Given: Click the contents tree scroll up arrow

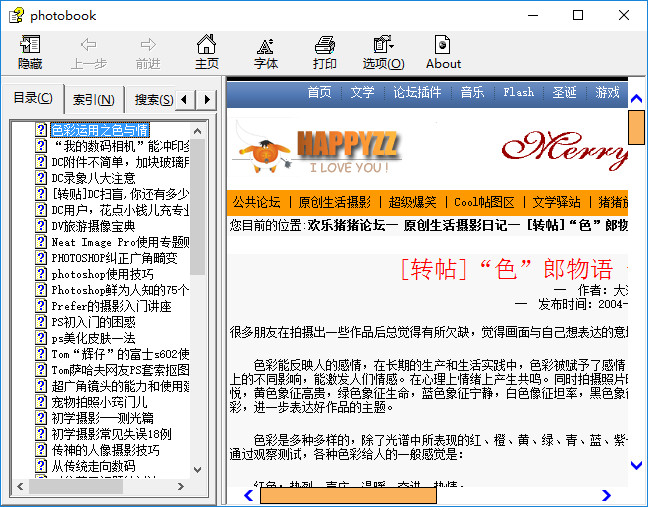Looking at the screenshot, I should tap(198, 131).
